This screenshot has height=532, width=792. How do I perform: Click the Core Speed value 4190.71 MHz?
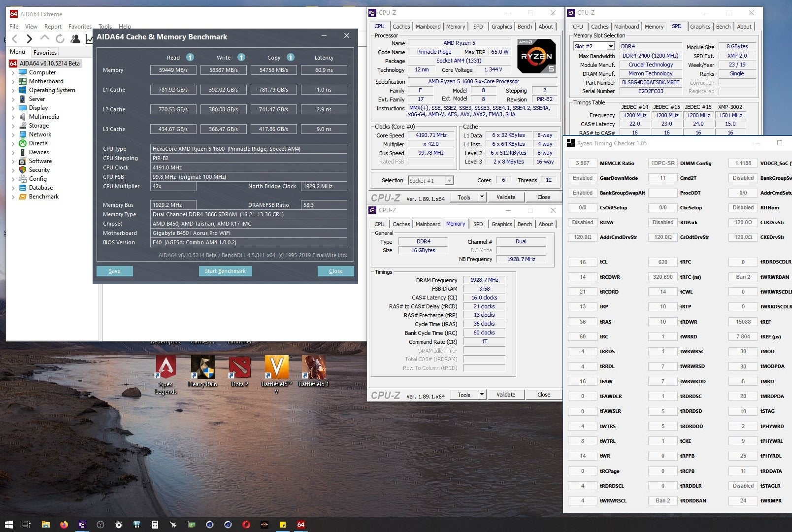pos(431,135)
